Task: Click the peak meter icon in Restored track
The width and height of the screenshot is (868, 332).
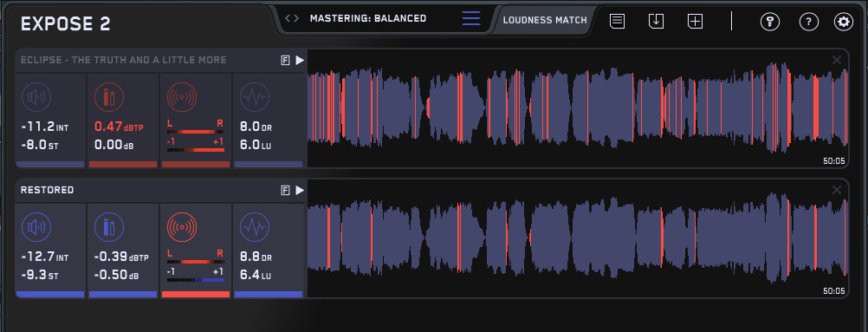Action: [108, 227]
